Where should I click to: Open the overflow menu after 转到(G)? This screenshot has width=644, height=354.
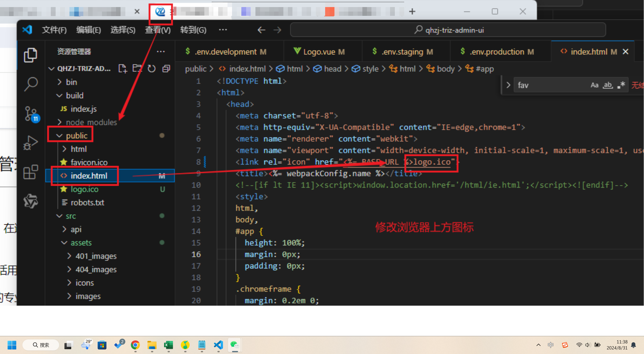pos(223,30)
